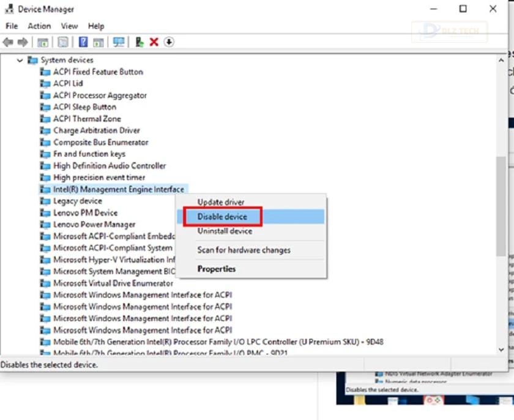
Task: Click the toolbar Forward arrow
Action: [23, 42]
